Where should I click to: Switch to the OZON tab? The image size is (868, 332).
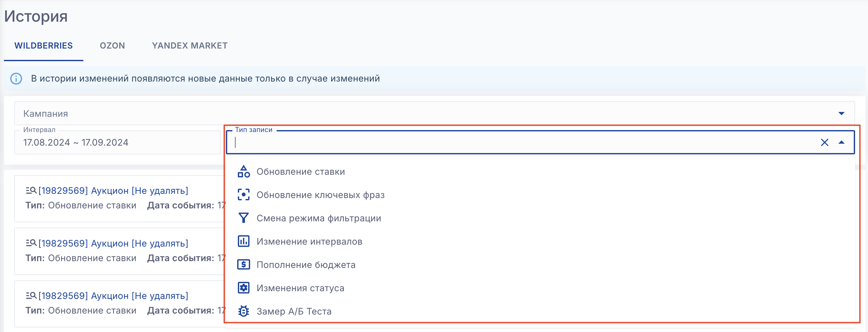point(112,46)
